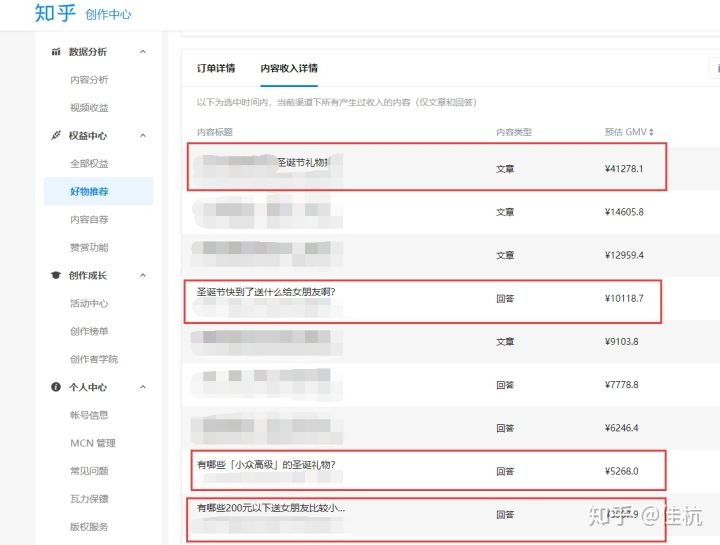Viewport: 720px width, 545px height.
Task: Open 版权服务 in sidebar
Action: click(x=89, y=527)
